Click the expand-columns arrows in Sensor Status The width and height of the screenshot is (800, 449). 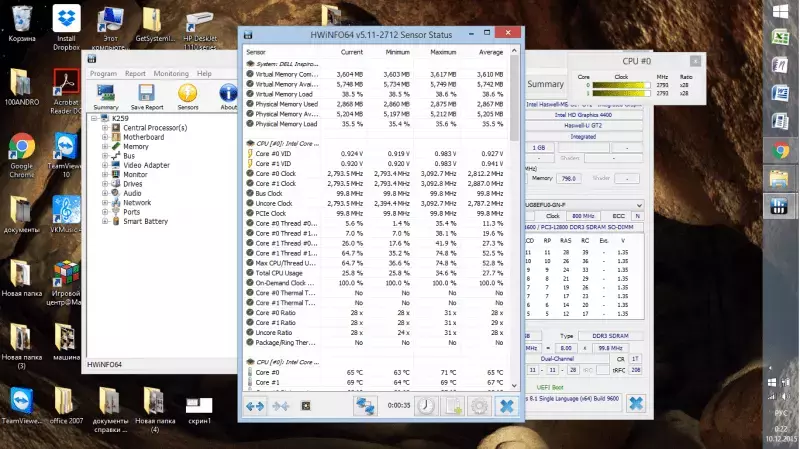click(255, 406)
